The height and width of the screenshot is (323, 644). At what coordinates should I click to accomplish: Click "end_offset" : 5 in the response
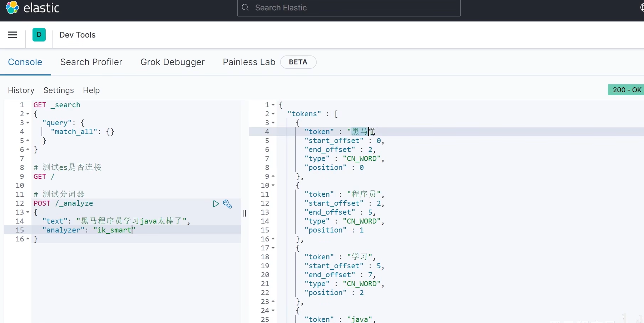tap(340, 212)
